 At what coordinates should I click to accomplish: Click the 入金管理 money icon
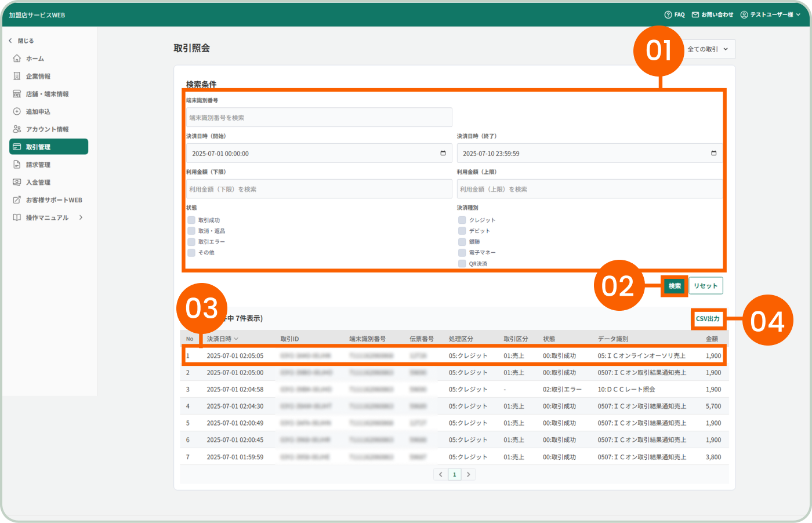click(17, 182)
